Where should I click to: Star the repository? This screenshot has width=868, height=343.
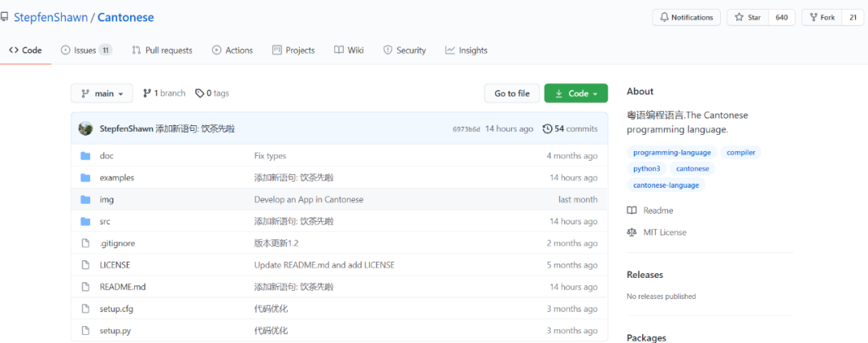(x=748, y=17)
